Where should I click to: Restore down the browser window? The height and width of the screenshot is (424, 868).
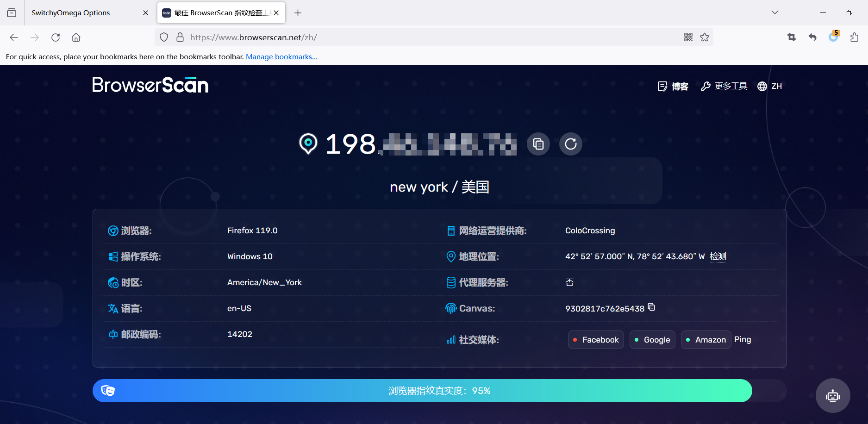849,12
